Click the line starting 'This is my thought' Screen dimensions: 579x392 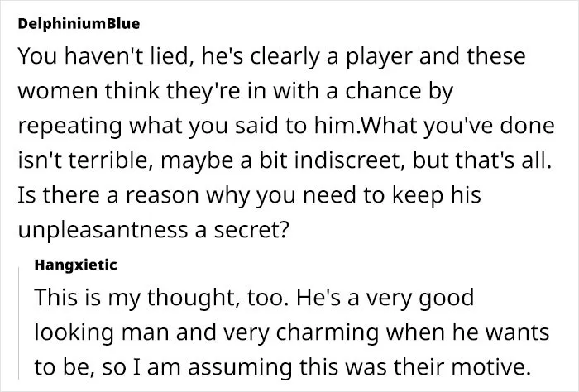point(254,298)
